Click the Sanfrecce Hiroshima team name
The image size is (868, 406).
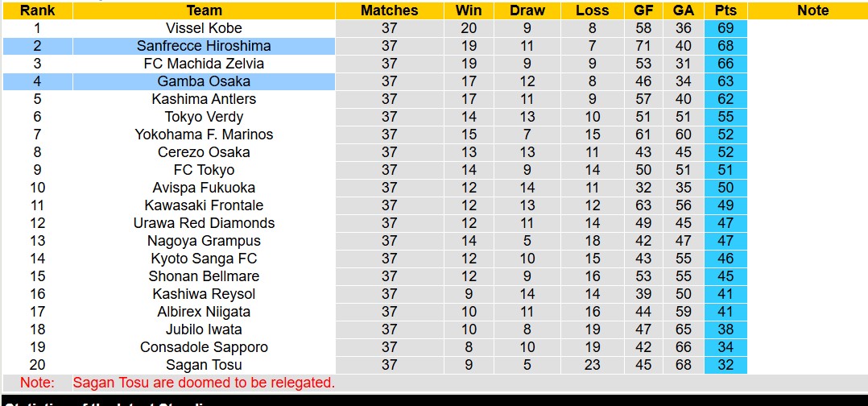204,46
